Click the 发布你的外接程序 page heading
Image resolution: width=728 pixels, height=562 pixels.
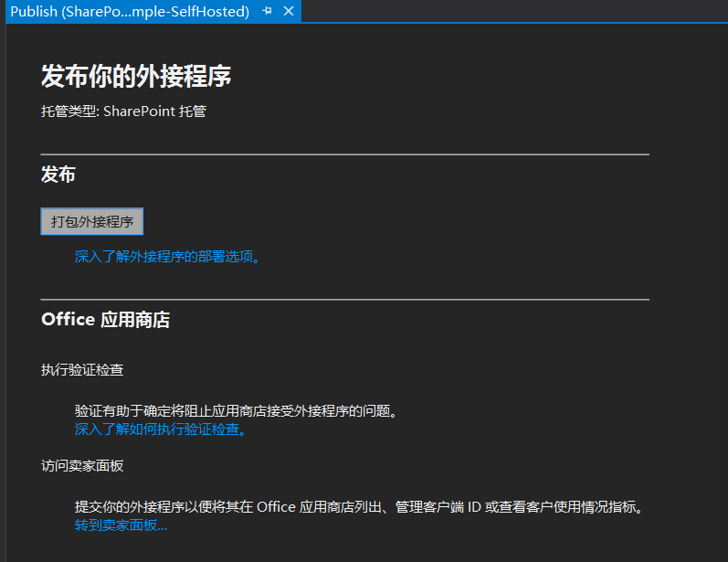(x=136, y=76)
